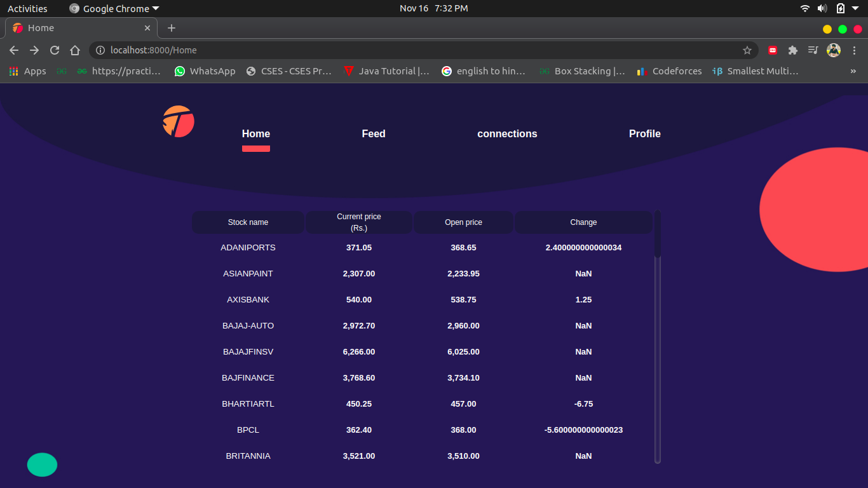Go back with the browser back arrow

point(14,50)
